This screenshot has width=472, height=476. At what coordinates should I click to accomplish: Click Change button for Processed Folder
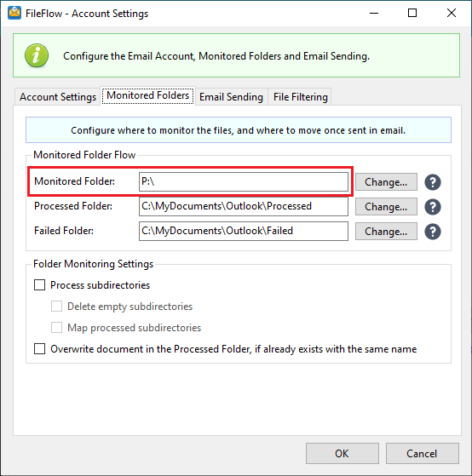click(386, 207)
